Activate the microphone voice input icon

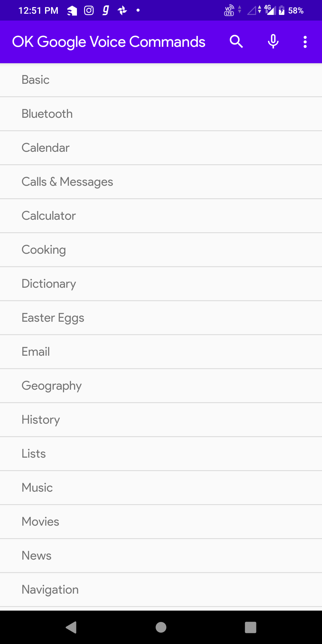pos(273,42)
